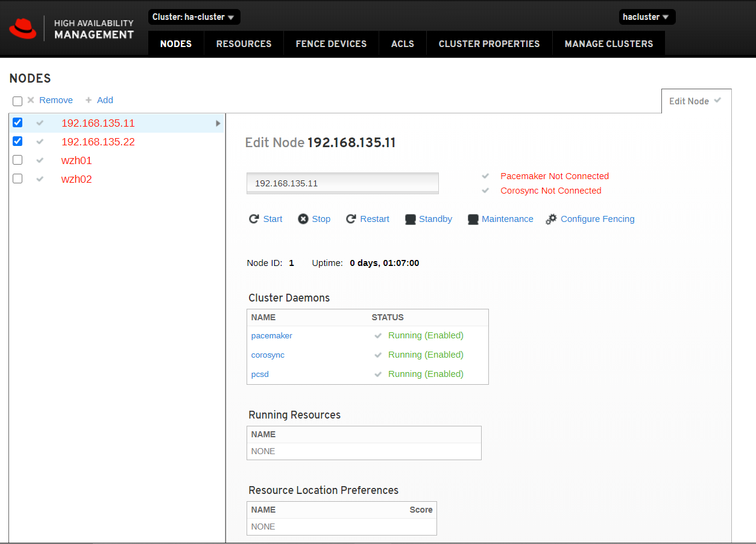Open the Cluster: ha-cluster selector
Image resolution: width=756 pixels, height=544 pixels.
[194, 17]
